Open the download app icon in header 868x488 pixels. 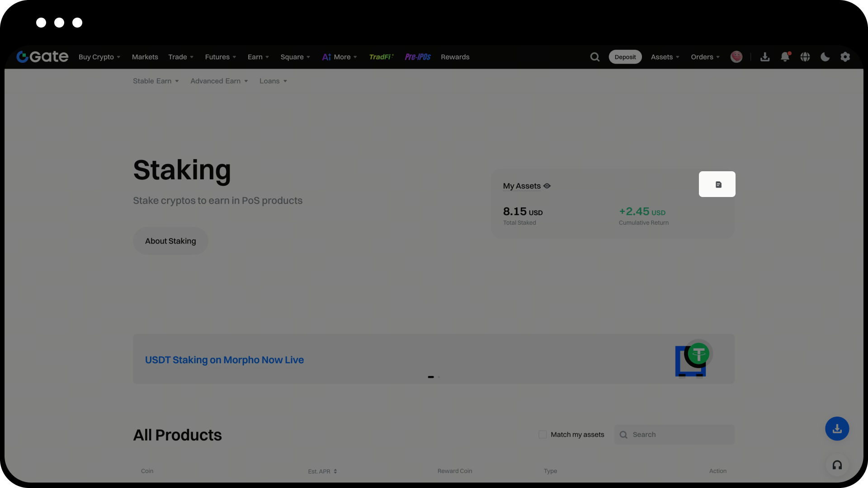click(765, 57)
